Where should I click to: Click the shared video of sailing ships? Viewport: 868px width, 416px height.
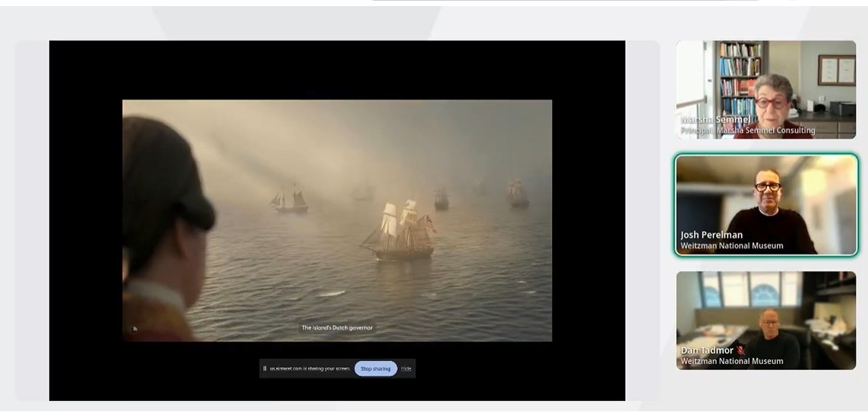click(337, 221)
